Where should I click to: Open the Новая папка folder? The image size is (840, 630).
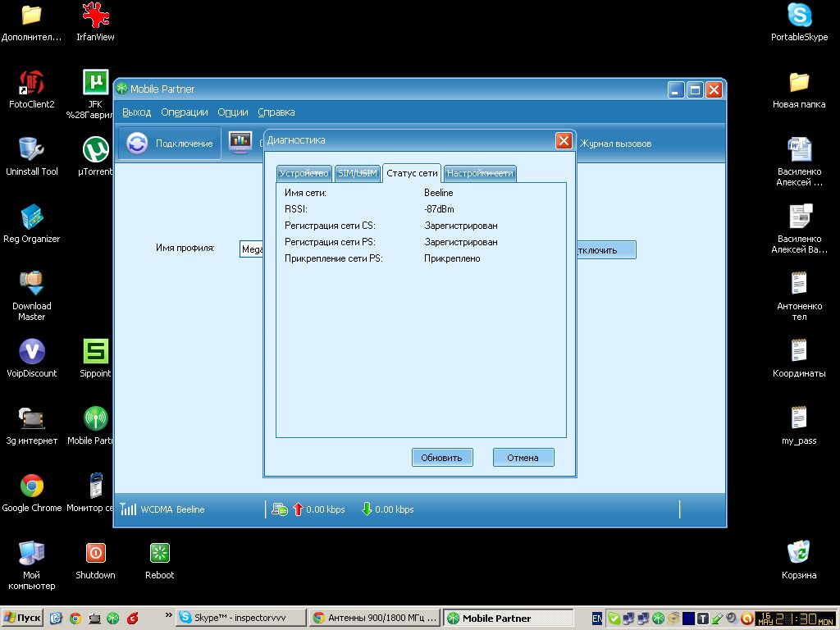[x=799, y=89]
